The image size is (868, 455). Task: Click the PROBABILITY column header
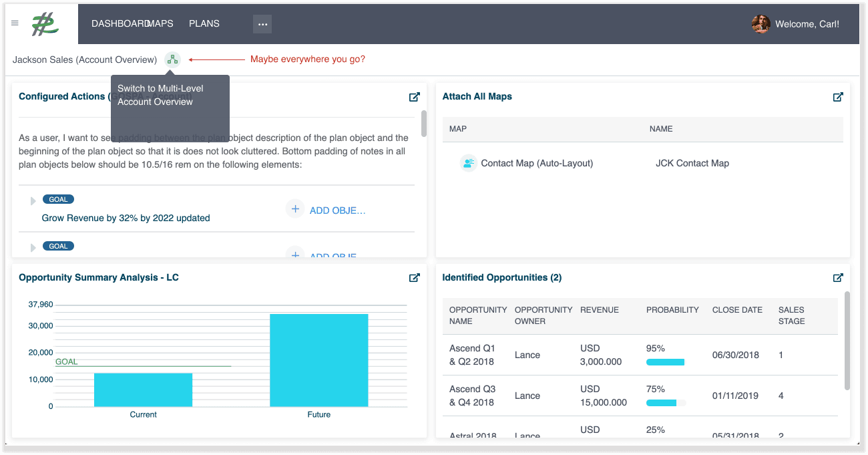pos(672,310)
